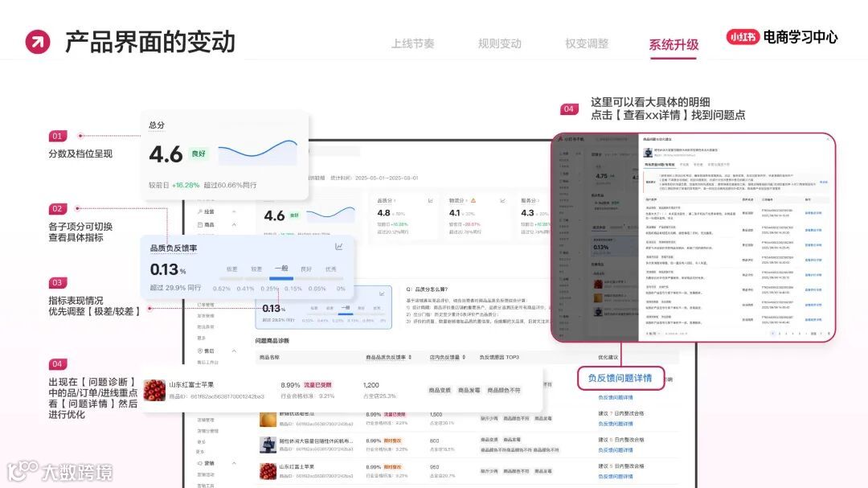
Task: Click the 流量已受限 tag in highlighted apple row
Action: [317, 385]
